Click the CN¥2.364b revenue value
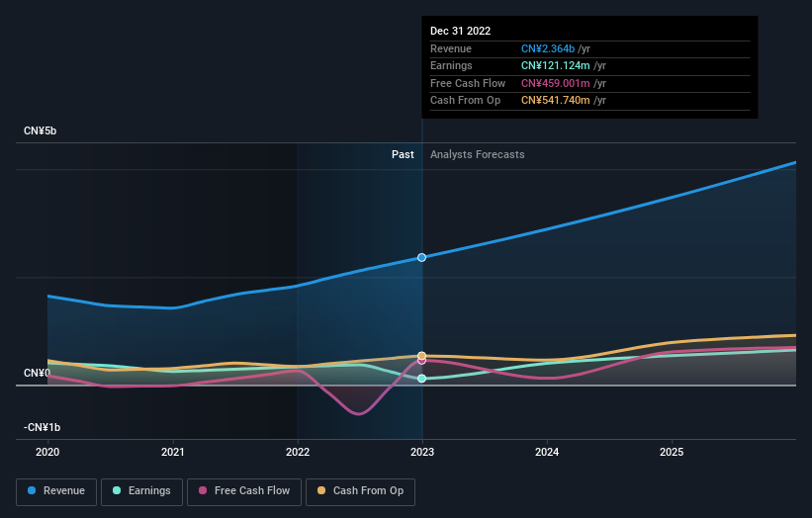Screen dimensions: 812x518 (x=548, y=48)
